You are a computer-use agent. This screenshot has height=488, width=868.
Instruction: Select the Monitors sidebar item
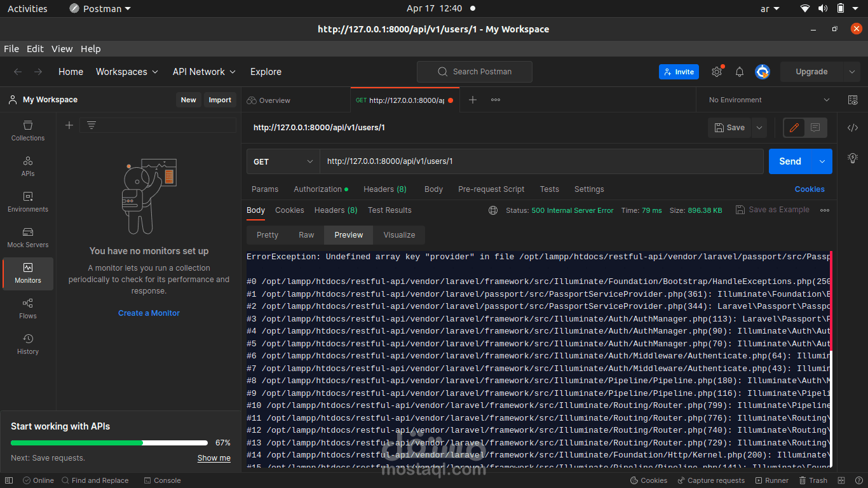[28, 273]
